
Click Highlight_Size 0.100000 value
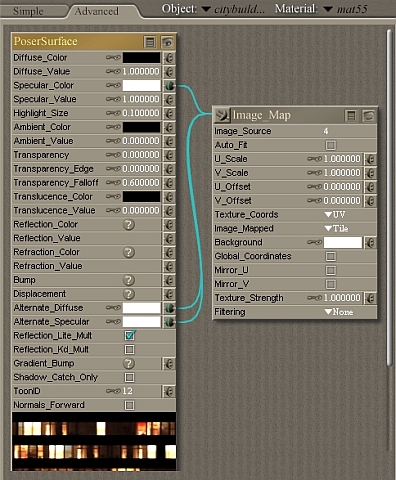(x=141, y=113)
